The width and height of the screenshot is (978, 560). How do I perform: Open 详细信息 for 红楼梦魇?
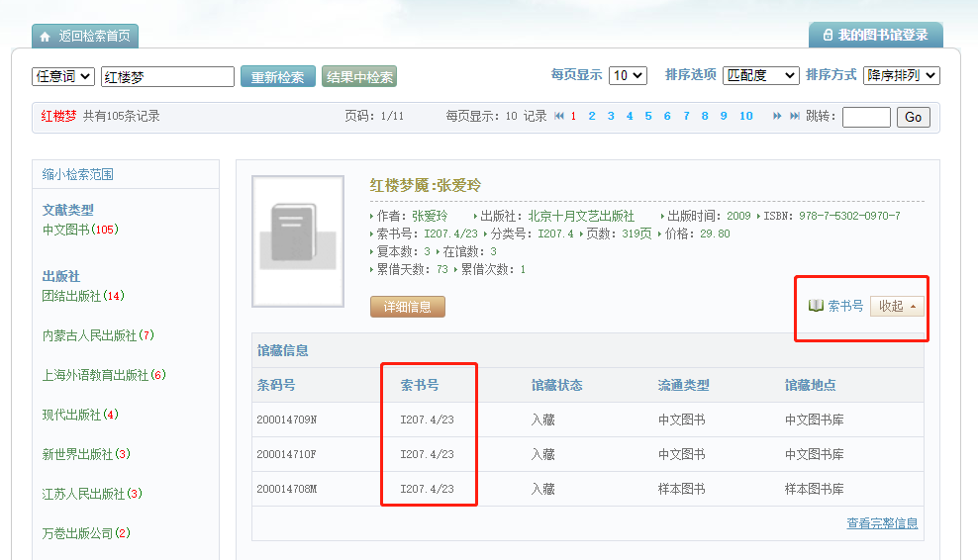pos(407,307)
